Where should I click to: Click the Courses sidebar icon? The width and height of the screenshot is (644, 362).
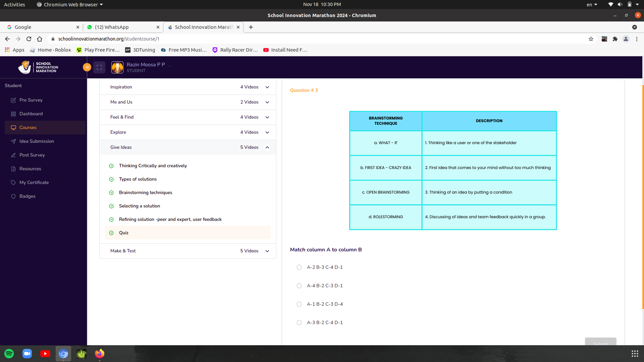[x=13, y=127]
